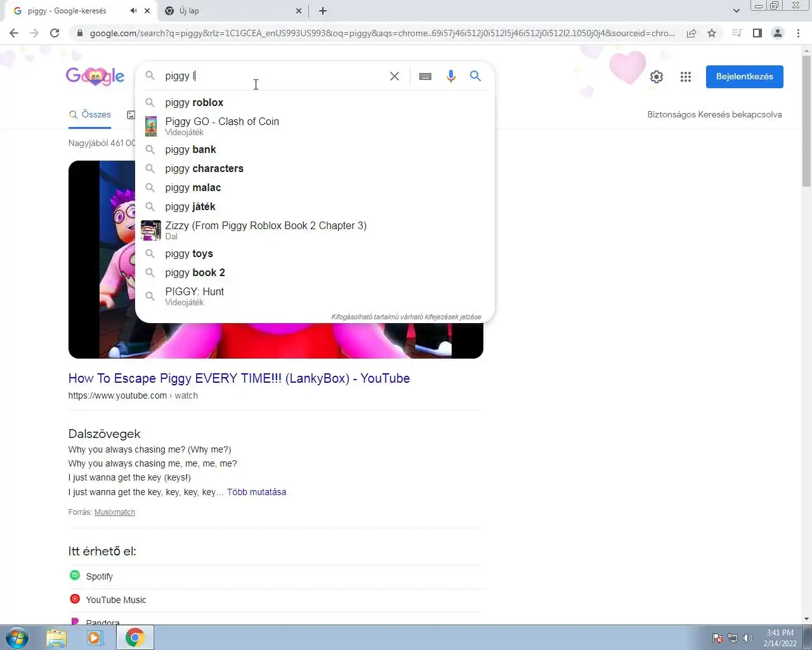The image size is (812, 650).
Task: Click the address bar URL
Action: pyautogui.click(x=382, y=33)
